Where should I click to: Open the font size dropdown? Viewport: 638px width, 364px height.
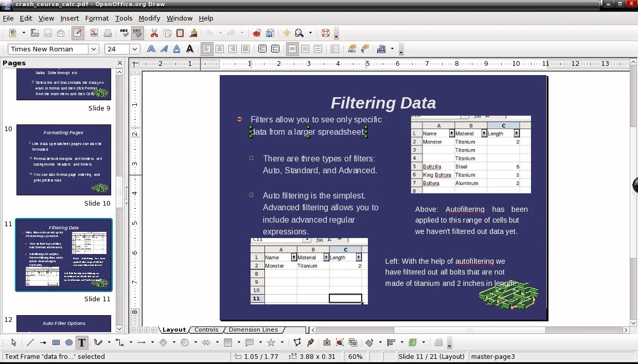tap(135, 49)
